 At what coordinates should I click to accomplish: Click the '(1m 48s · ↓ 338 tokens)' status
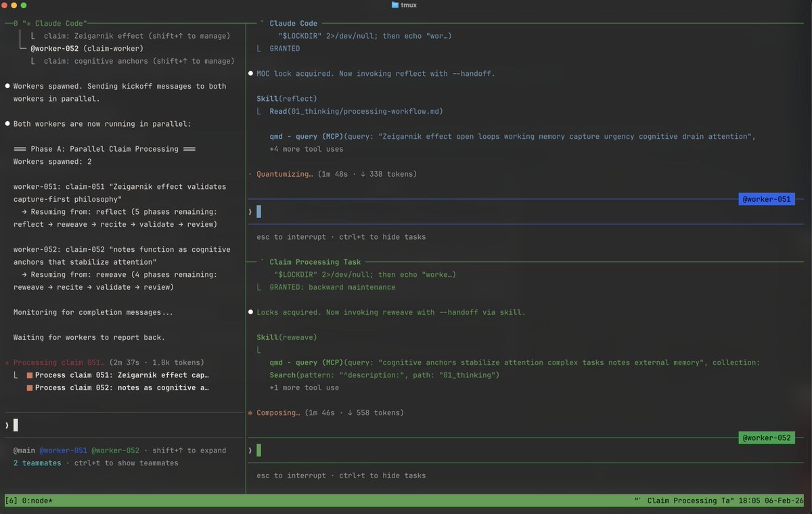click(367, 175)
